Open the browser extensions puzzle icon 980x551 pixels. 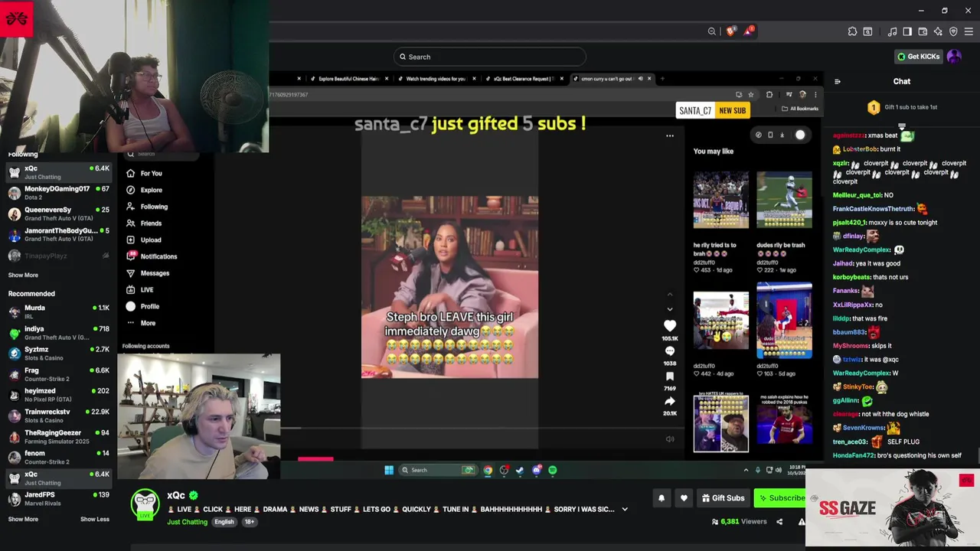(852, 31)
